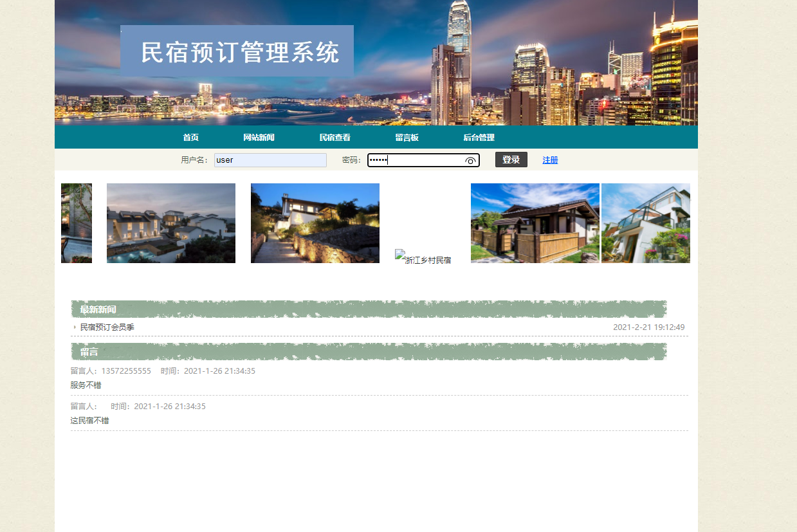The height and width of the screenshot is (532, 797).
Task: Click the rooftop terrace homestay thumbnail
Action: click(x=645, y=223)
